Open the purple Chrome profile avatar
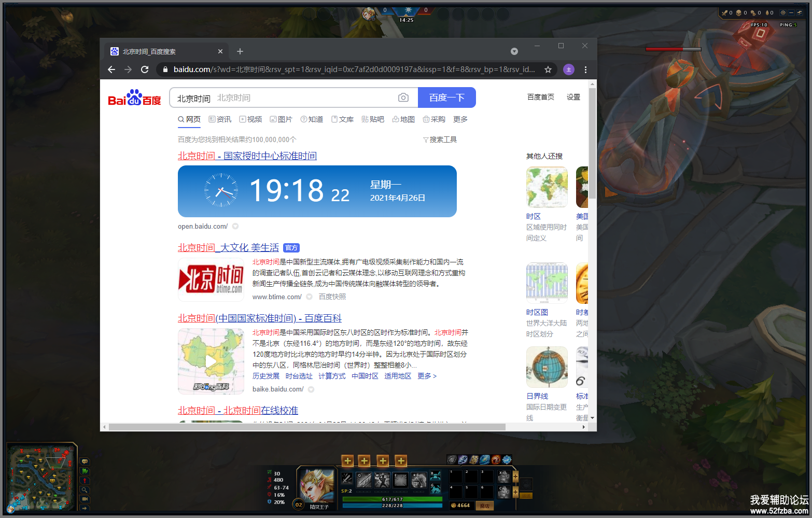 569,69
